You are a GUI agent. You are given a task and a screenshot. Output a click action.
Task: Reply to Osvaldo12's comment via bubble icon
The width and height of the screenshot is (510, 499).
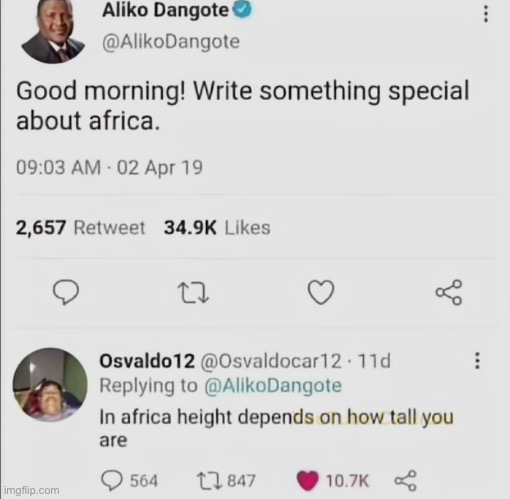coord(111,481)
